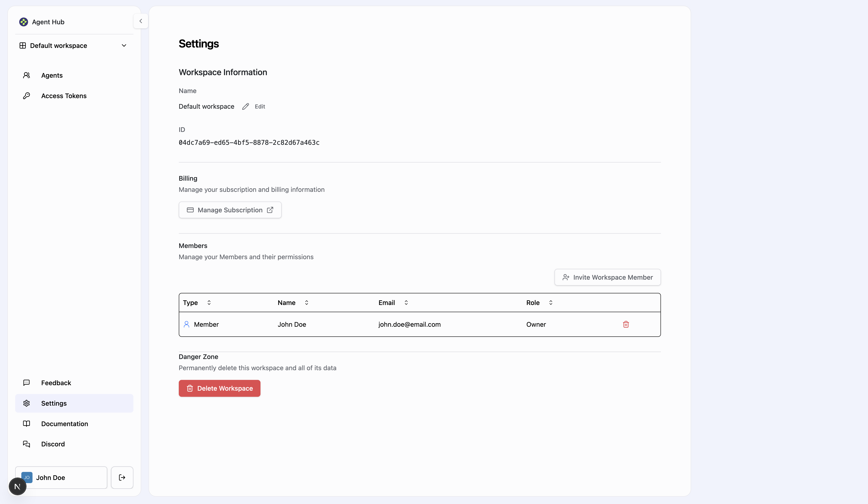
Task: Delete John Doe using the trash icon
Action: pyautogui.click(x=626, y=324)
